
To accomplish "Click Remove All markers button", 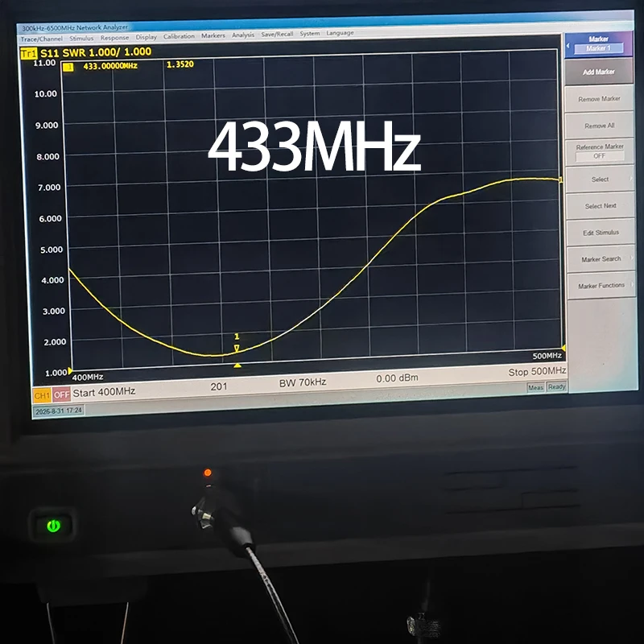I will point(599,126).
